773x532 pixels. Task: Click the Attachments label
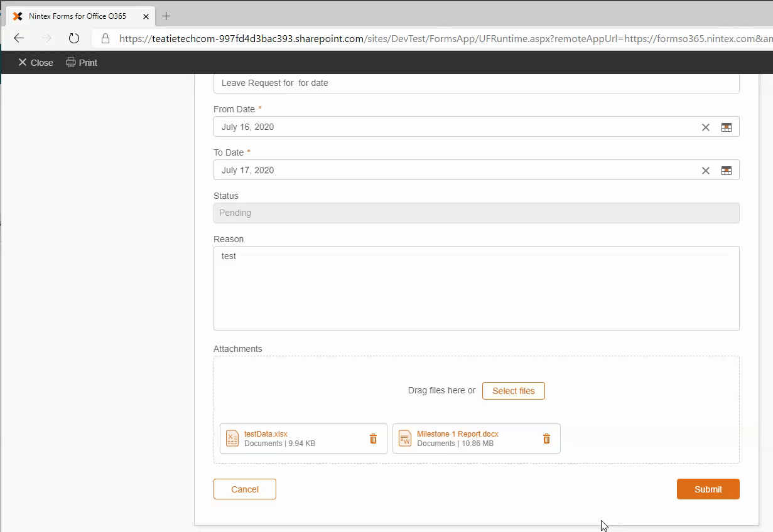click(x=238, y=349)
